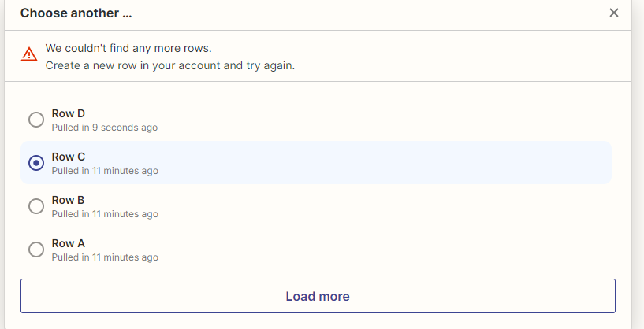Click the Row A label text
Image resolution: width=644 pixels, height=329 pixels.
68,243
